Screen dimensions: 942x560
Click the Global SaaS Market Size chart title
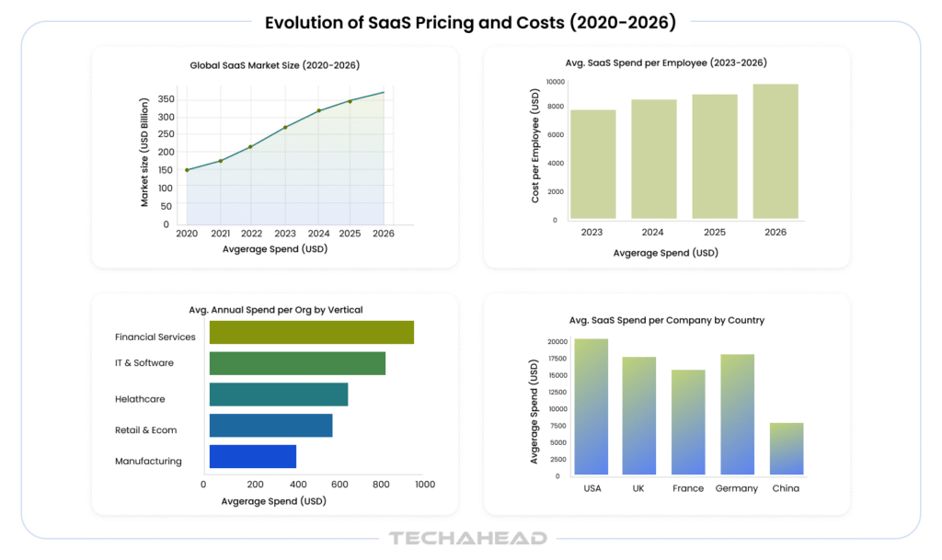coord(274,66)
